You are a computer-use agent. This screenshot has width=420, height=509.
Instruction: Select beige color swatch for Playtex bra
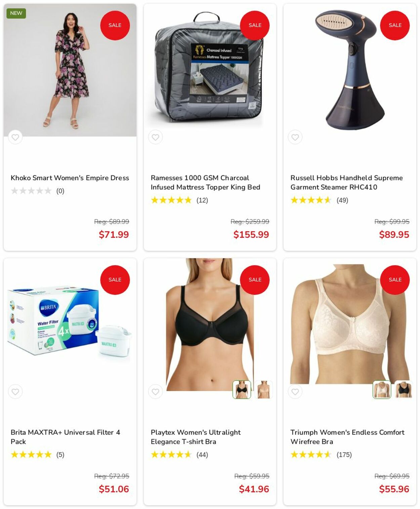pyautogui.click(x=263, y=390)
